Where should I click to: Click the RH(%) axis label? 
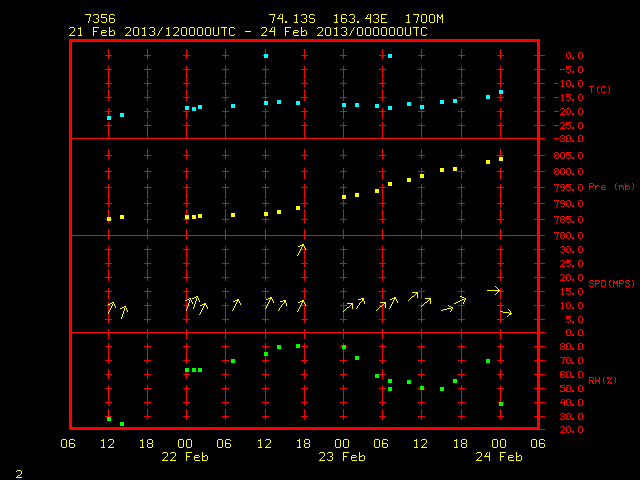tap(602, 380)
